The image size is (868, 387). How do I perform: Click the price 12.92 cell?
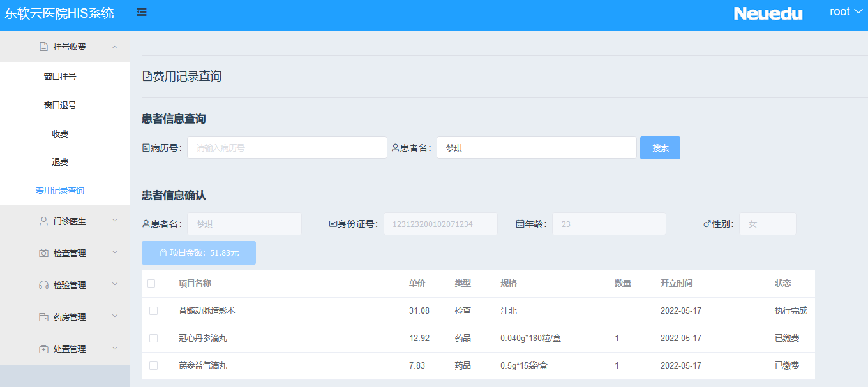tap(419, 339)
